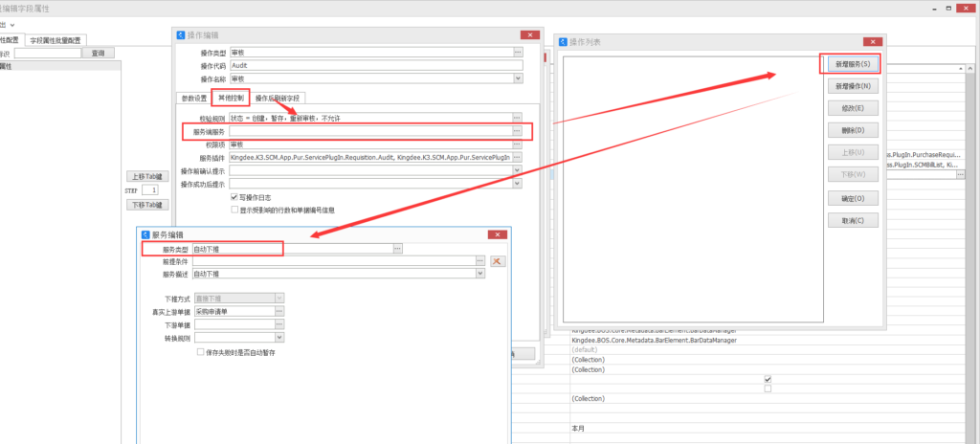The height and width of the screenshot is (444, 980).
Task: Click the 操作代码 input field containing Audit
Action: click(373, 65)
